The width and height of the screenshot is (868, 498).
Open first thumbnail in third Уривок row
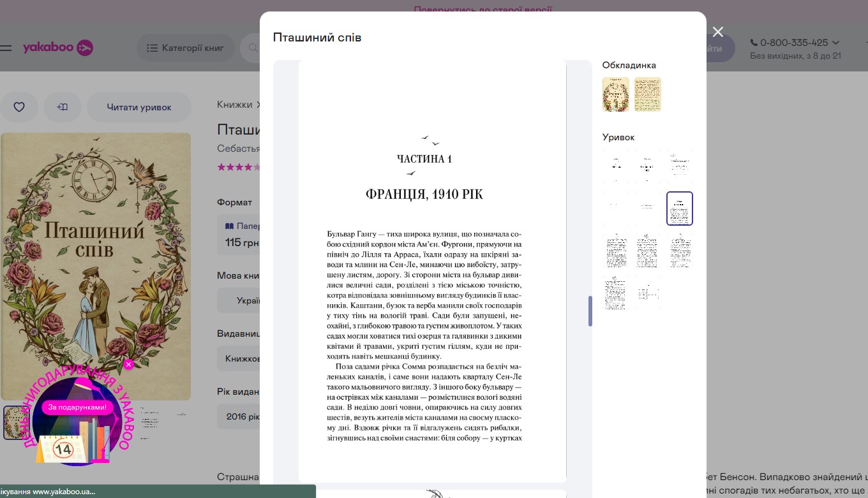(x=616, y=251)
